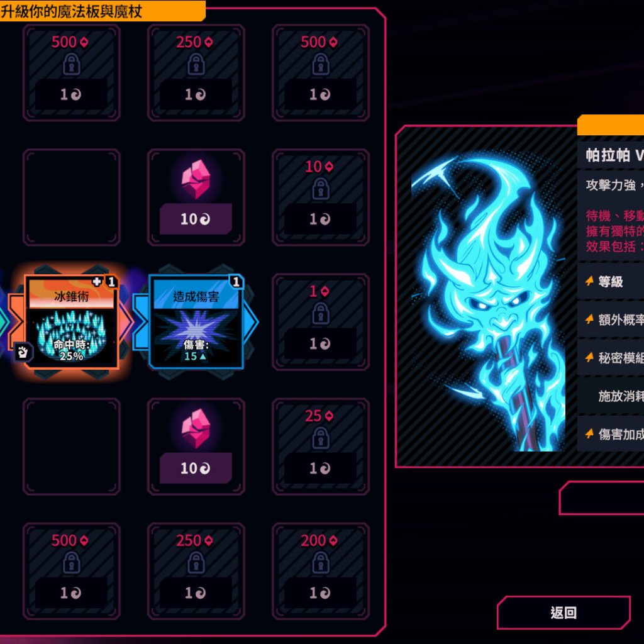Click the hand icon on 冰錐術 card
The height and width of the screenshot is (644, 644).
tap(23, 352)
